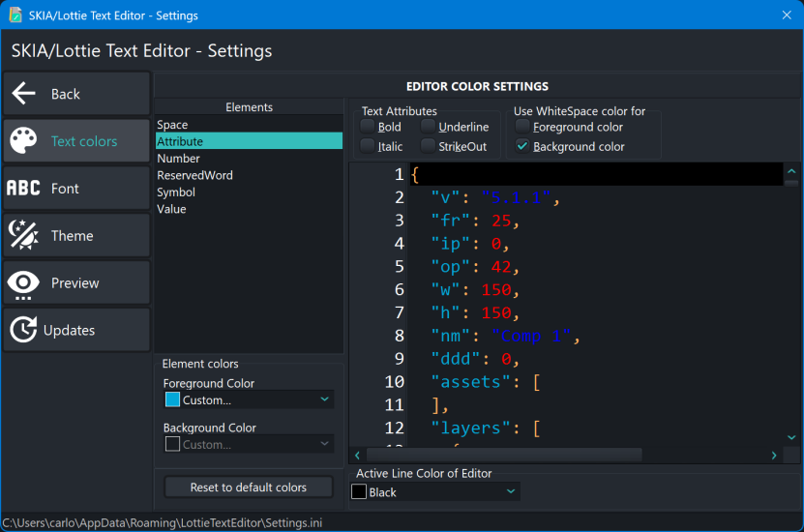Click the "nm" attribute on line 8
804x532 pixels.
[450, 337]
